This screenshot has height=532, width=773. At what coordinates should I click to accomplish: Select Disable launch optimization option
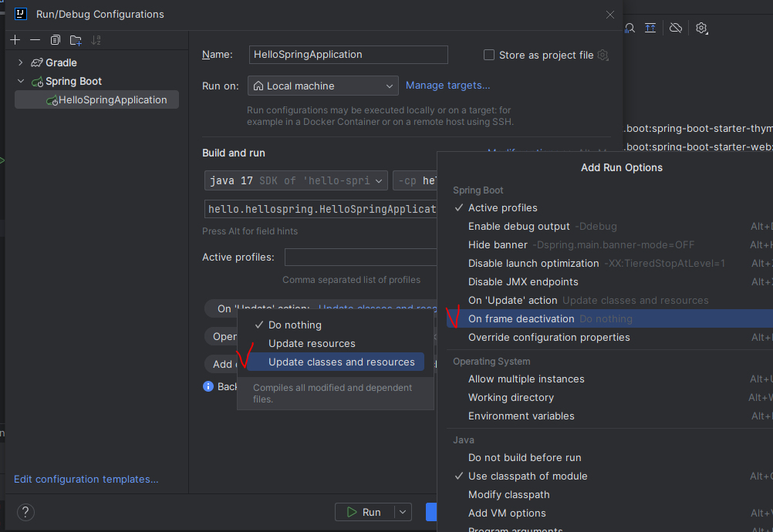609,263
